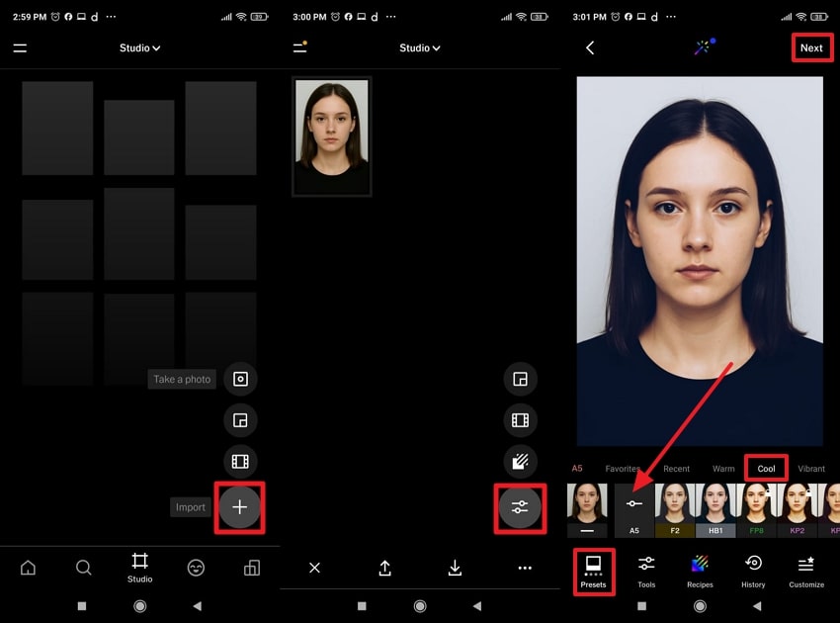Open the Tools panel

646,572
